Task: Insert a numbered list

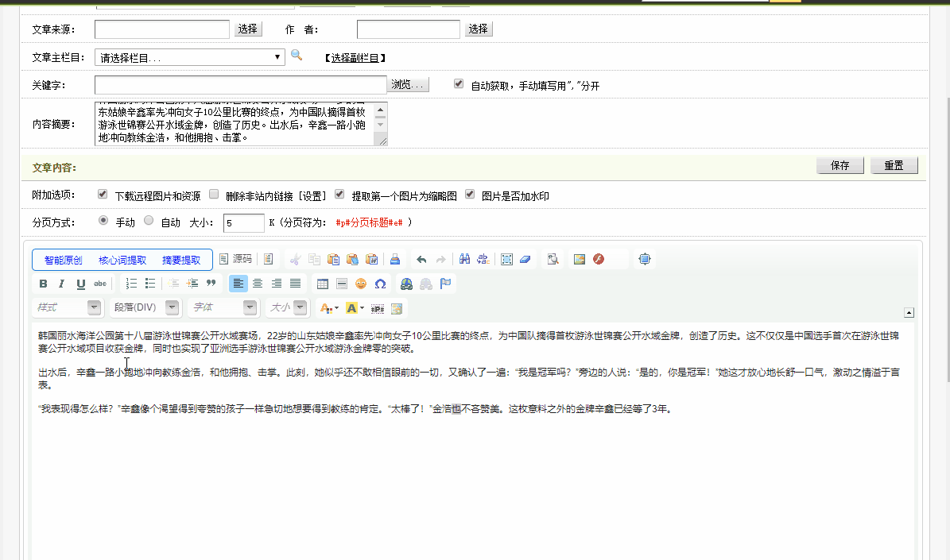Action: 131,284
